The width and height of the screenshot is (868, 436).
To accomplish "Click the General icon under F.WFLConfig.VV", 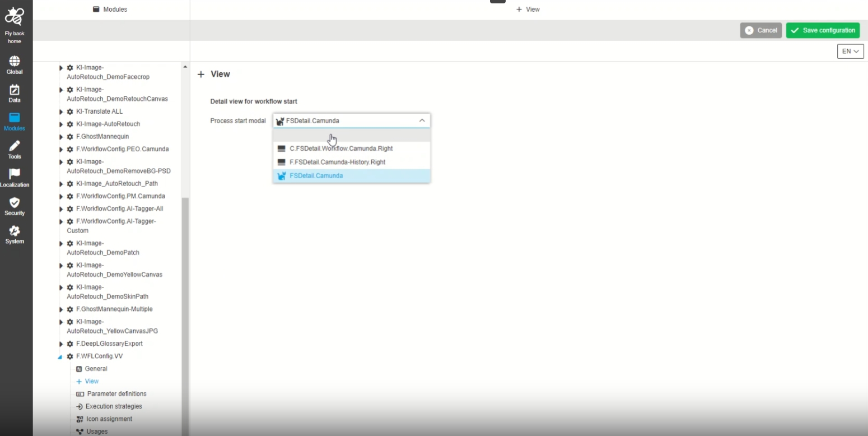I will click(79, 369).
